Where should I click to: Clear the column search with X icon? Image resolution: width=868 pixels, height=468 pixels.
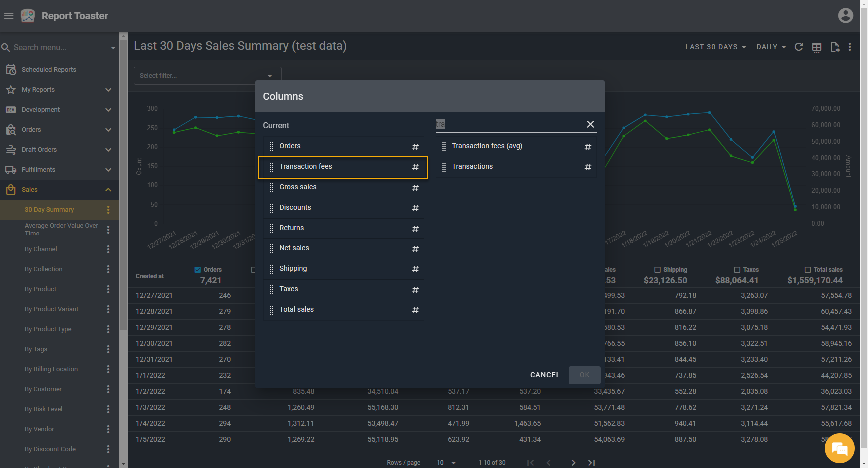click(590, 124)
